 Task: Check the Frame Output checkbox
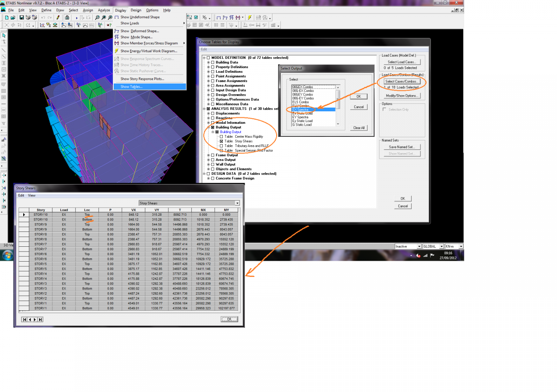coord(213,155)
